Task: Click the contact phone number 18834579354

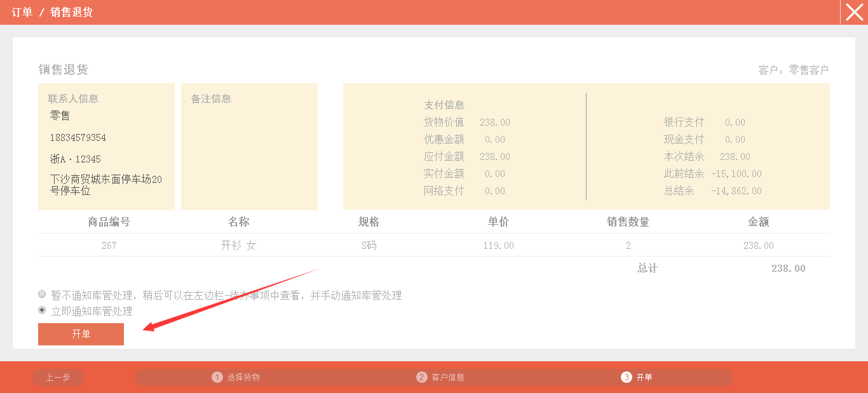Action: [x=78, y=138]
